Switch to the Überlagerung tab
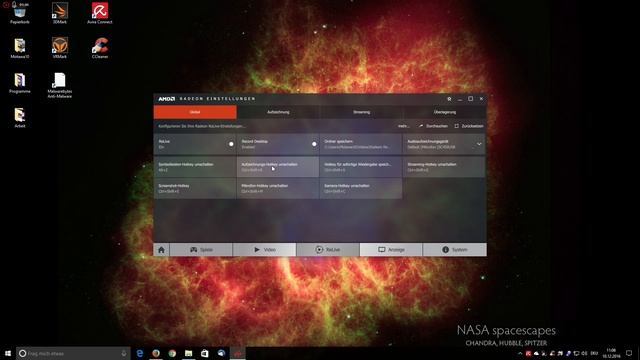The width and height of the screenshot is (640, 360). tap(445, 112)
